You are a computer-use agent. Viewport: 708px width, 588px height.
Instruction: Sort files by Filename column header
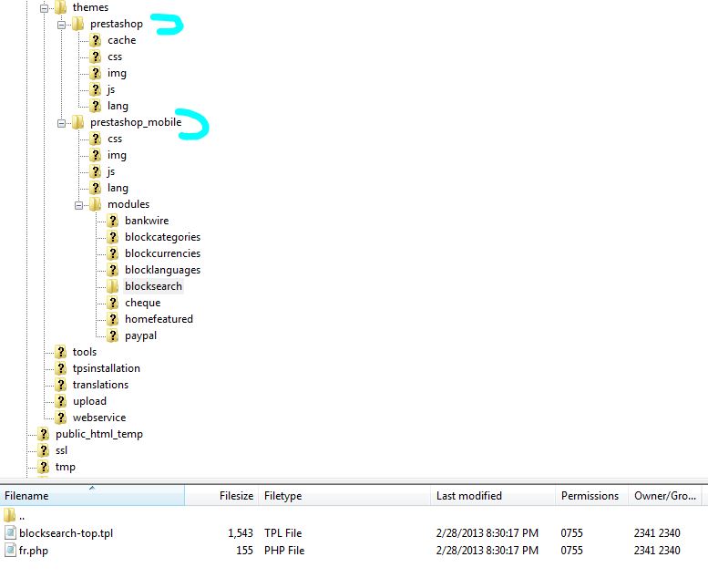pyautogui.click(x=92, y=495)
